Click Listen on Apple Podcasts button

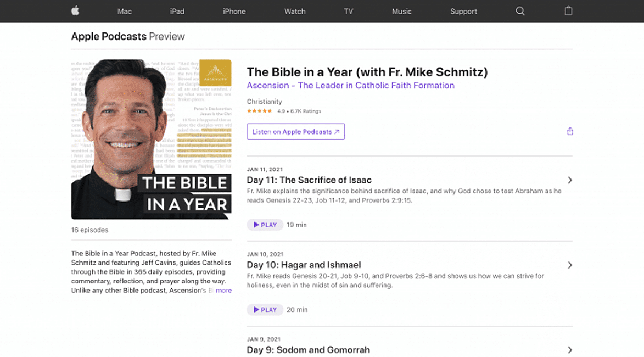[295, 132]
